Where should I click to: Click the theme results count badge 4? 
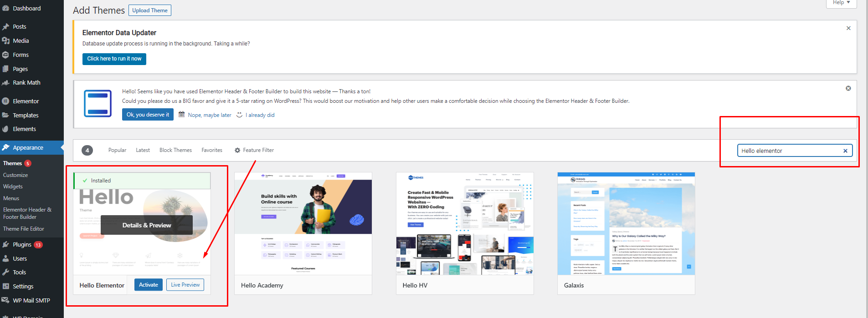pos(87,150)
